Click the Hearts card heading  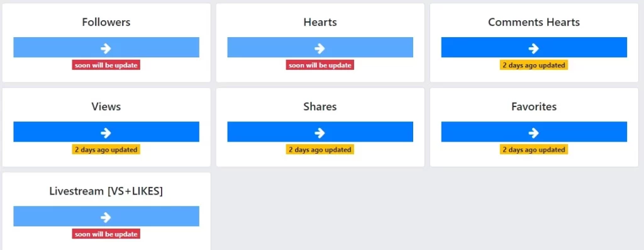(320, 22)
